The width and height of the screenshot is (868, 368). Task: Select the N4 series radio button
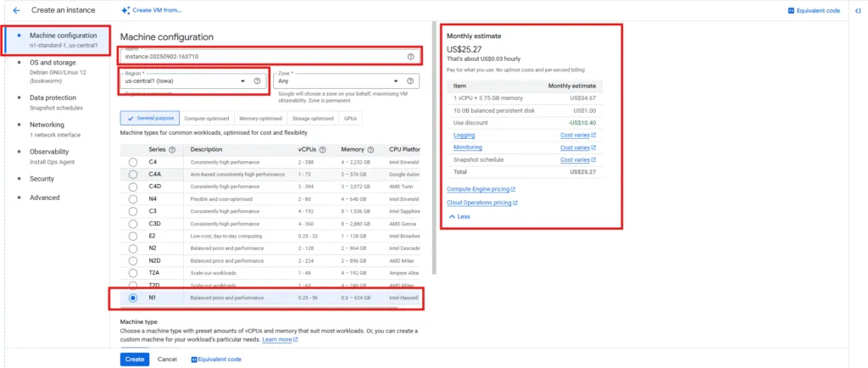point(133,198)
